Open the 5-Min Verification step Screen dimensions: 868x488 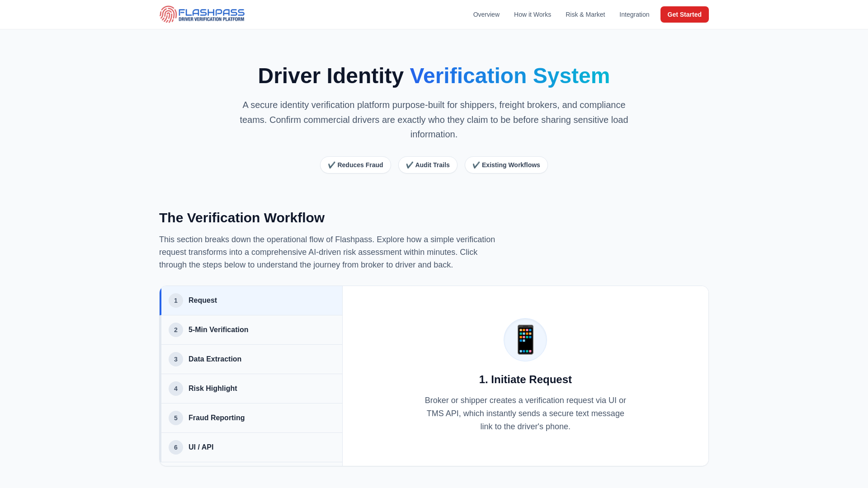coord(251,330)
